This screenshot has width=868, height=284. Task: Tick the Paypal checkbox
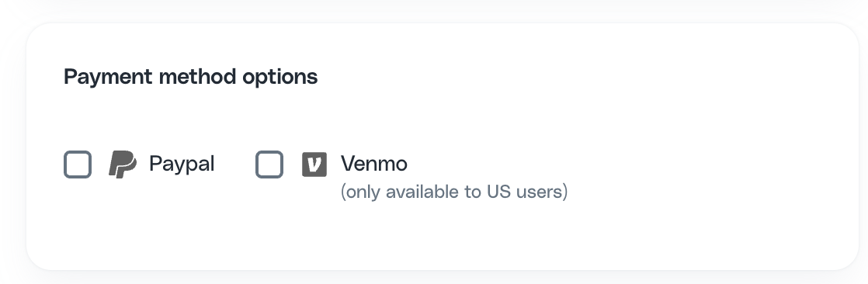[78, 165]
